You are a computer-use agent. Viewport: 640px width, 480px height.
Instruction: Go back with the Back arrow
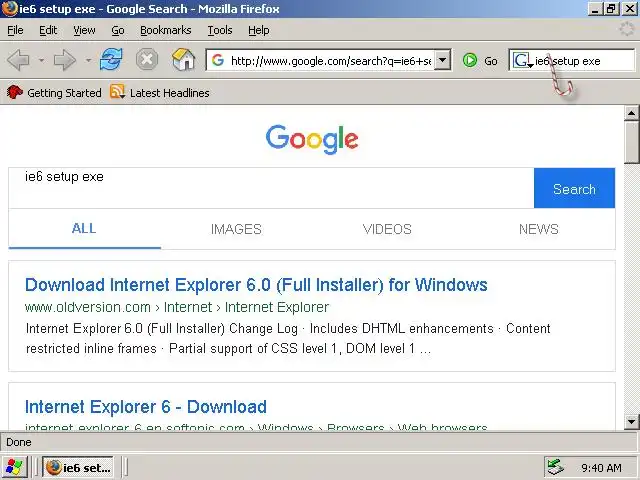tap(19, 60)
